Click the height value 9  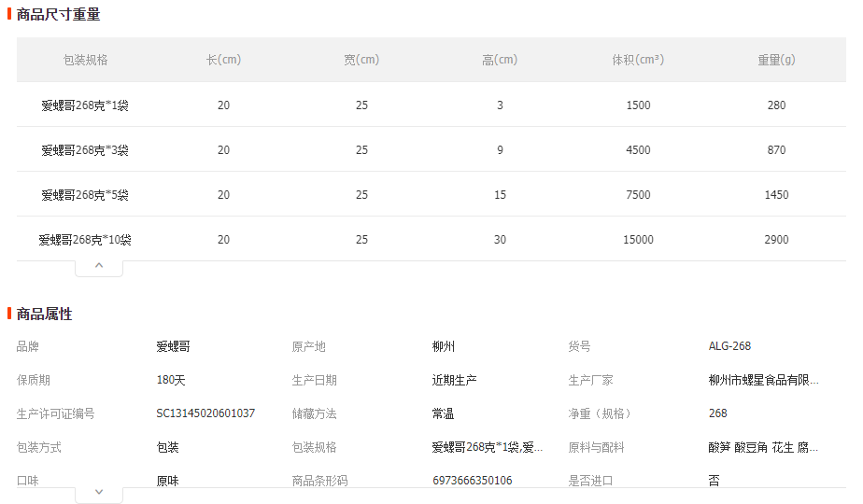[500, 150]
